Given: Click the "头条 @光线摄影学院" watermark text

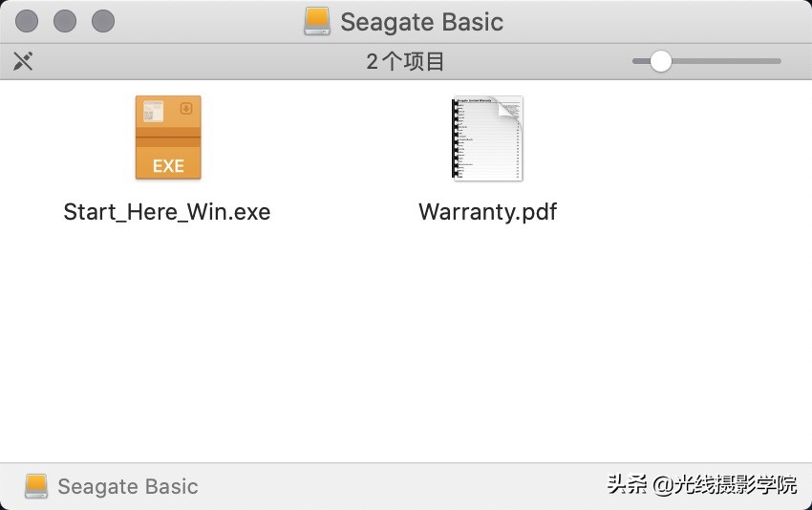Looking at the screenshot, I should pos(702,484).
